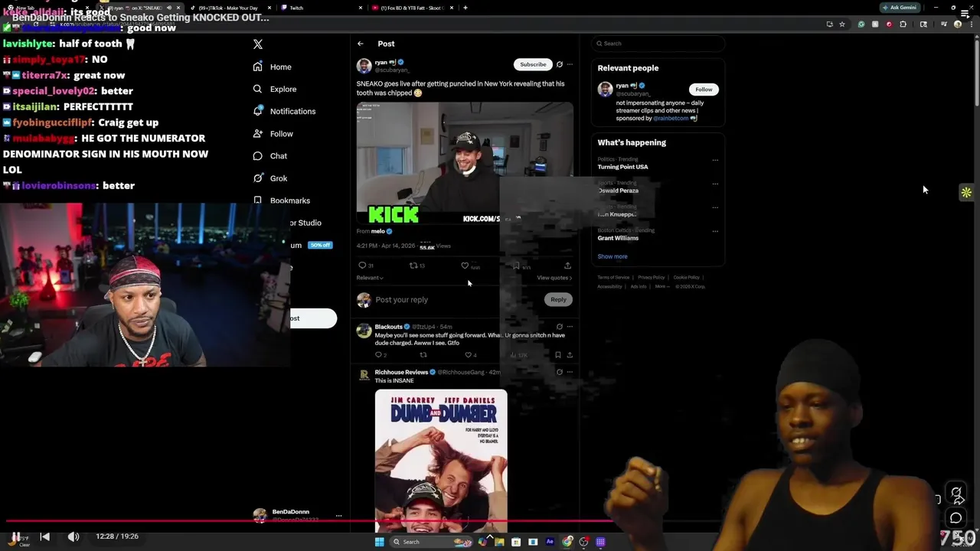Like the Blackouts reply
This screenshot has width=980, height=551.
[x=468, y=355]
